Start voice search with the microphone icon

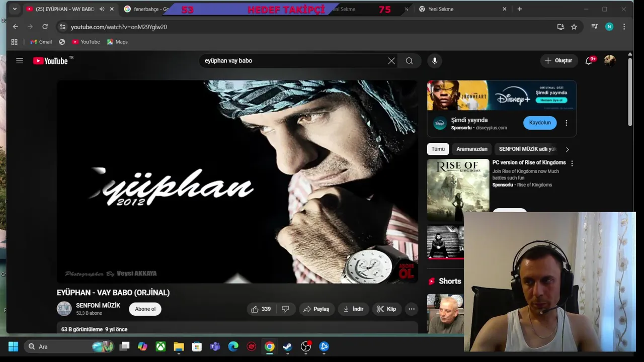click(x=435, y=61)
